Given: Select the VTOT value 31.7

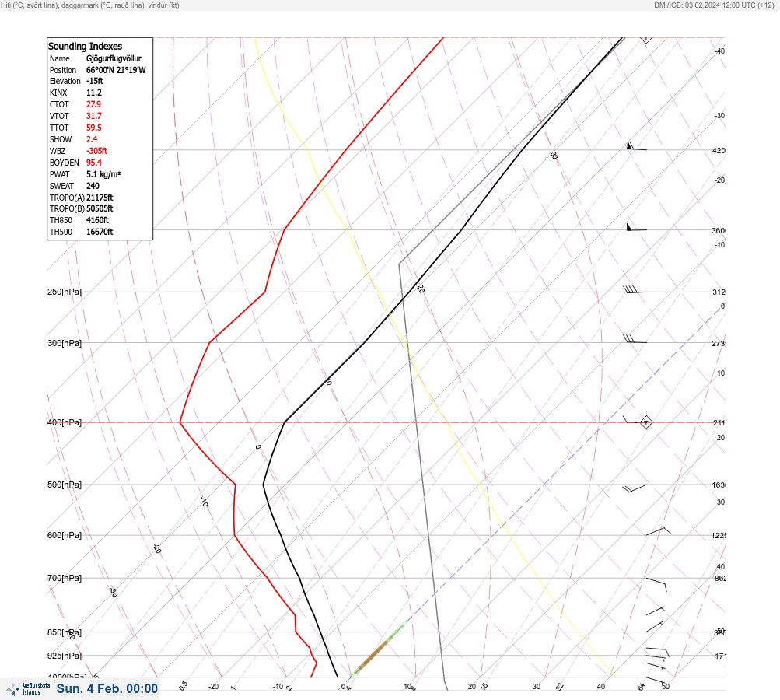Looking at the screenshot, I should point(94,116).
